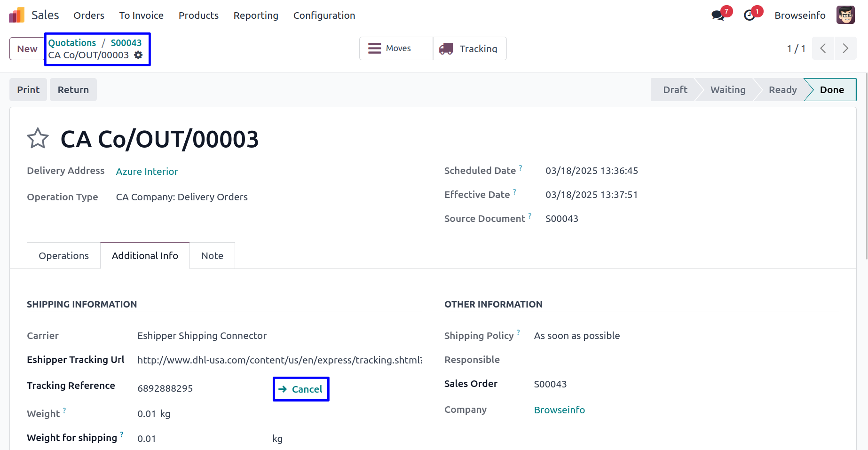Open the chat messages icon
The image size is (868, 450).
pyautogui.click(x=718, y=16)
